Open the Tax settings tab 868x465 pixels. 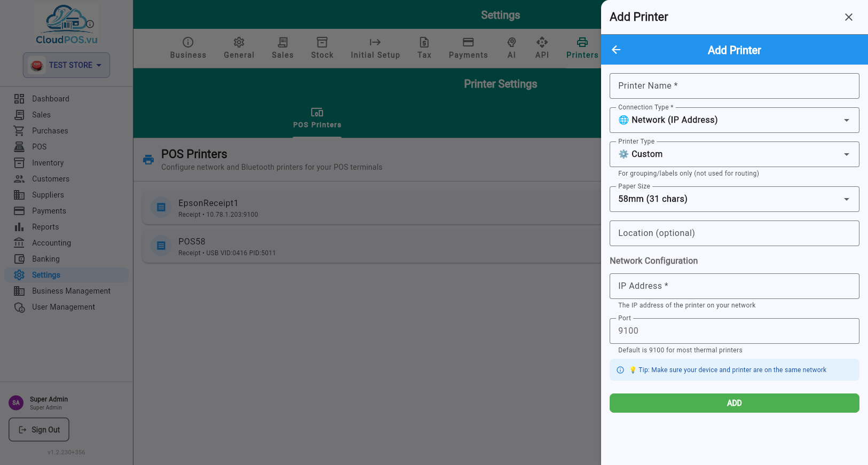click(x=424, y=48)
